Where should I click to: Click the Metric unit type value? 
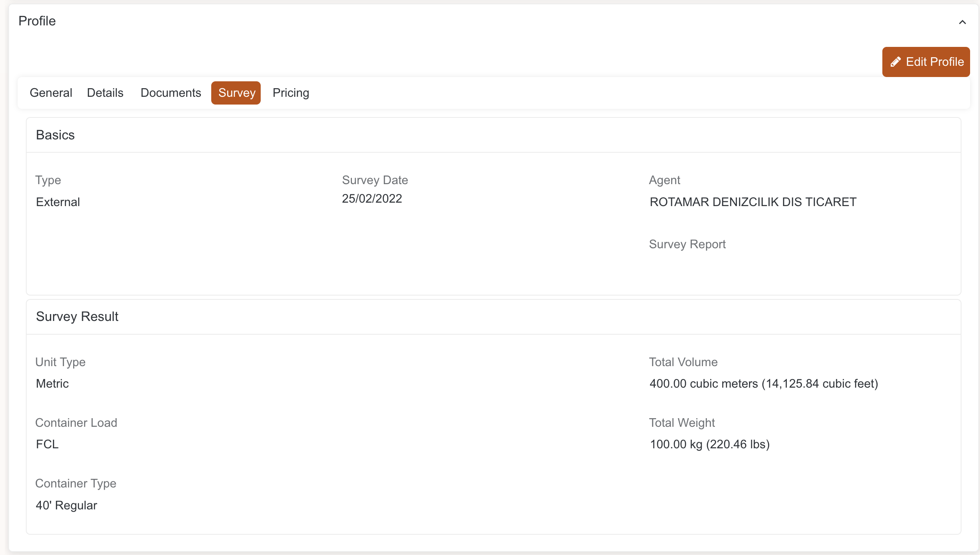click(x=52, y=384)
